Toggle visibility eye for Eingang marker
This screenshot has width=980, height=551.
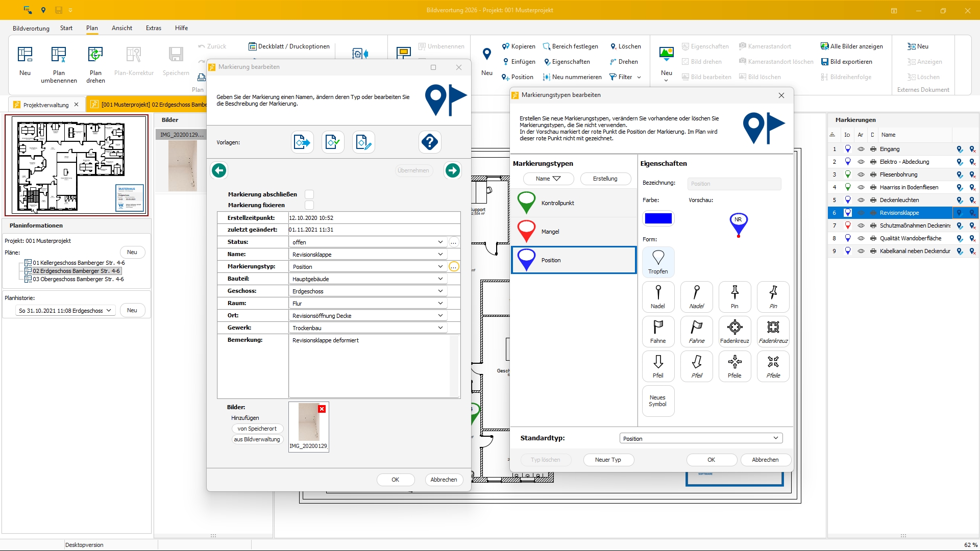click(861, 149)
